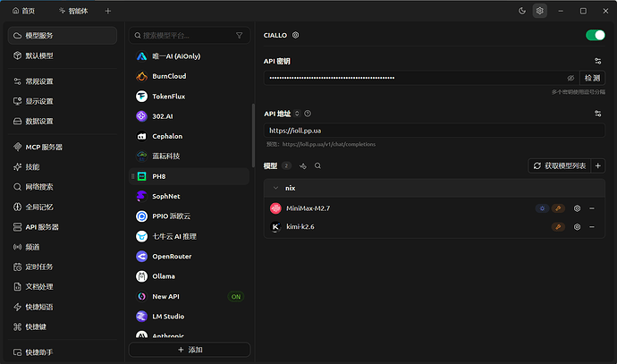
Task: Open 常规设置 page
Action: 63,81
